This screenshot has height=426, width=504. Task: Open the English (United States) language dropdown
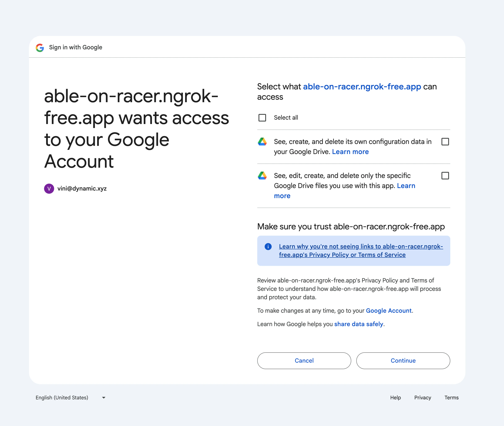pyautogui.click(x=71, y=397)
